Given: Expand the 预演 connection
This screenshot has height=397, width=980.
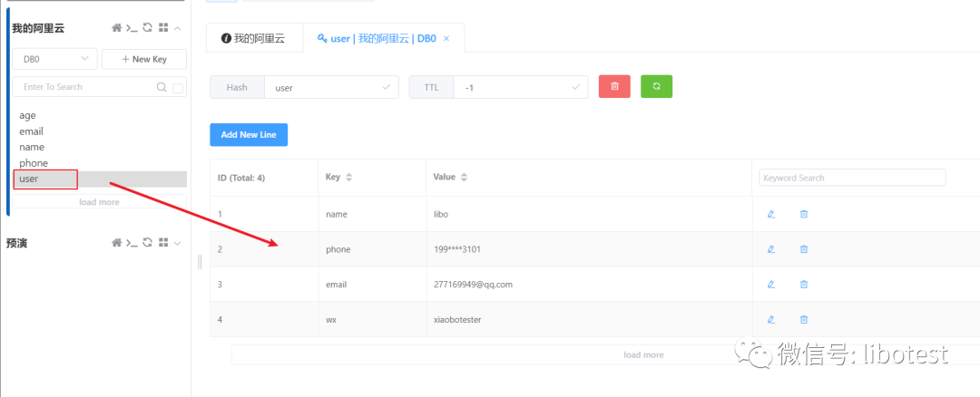Looking at the screenshot, I should pos(178,243).
